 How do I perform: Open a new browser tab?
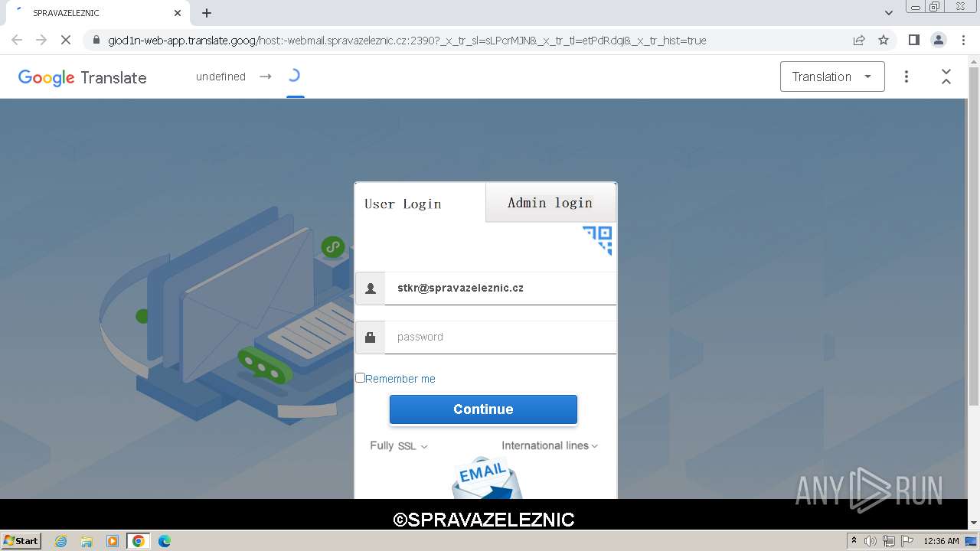207,13
